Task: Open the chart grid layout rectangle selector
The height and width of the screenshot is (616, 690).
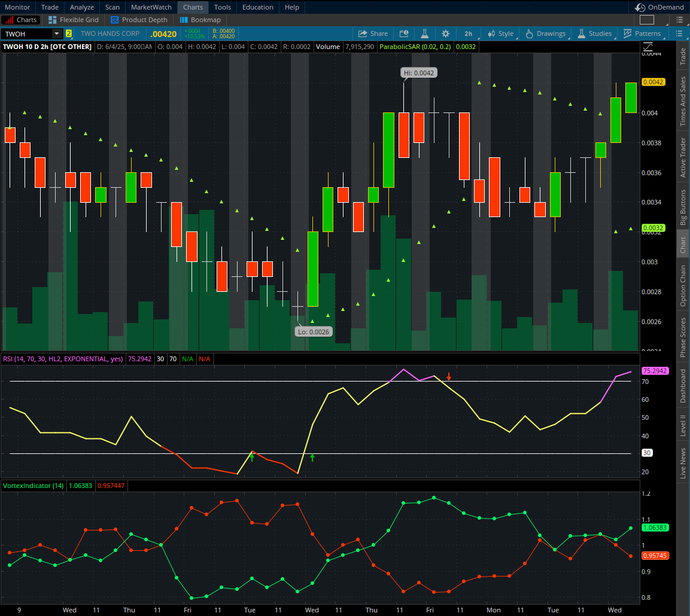Action: pyautogui.click(x=647, y=20)
